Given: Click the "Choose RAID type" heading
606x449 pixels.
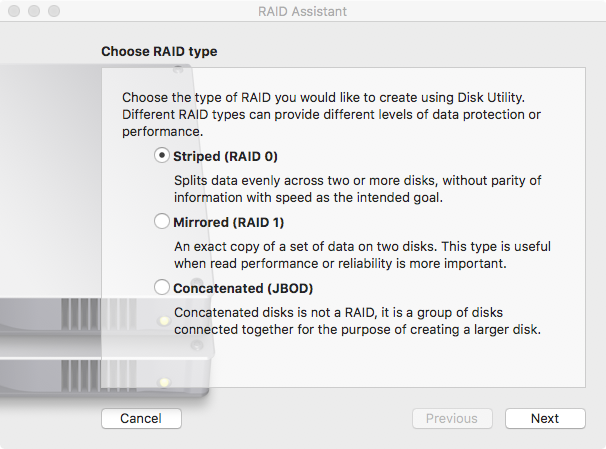Looking at the screenshot, I should click(159, 51).
